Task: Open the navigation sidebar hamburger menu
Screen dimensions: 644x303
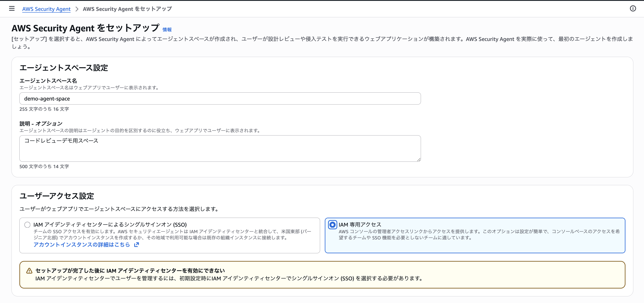Action: click(12, 8)
